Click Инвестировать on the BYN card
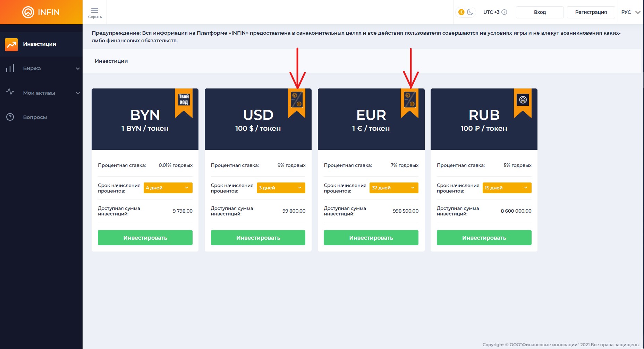The image size is (644, 349). coord(145,238)
